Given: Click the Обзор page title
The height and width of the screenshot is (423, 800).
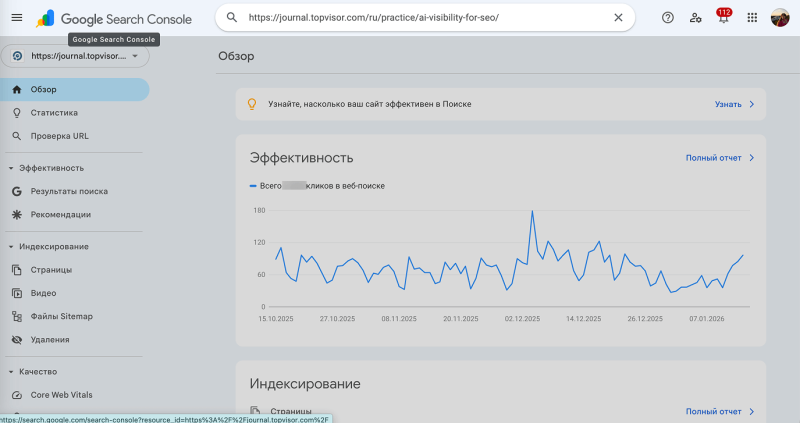Looking at the screenshot, I should (x=236, y=56).
